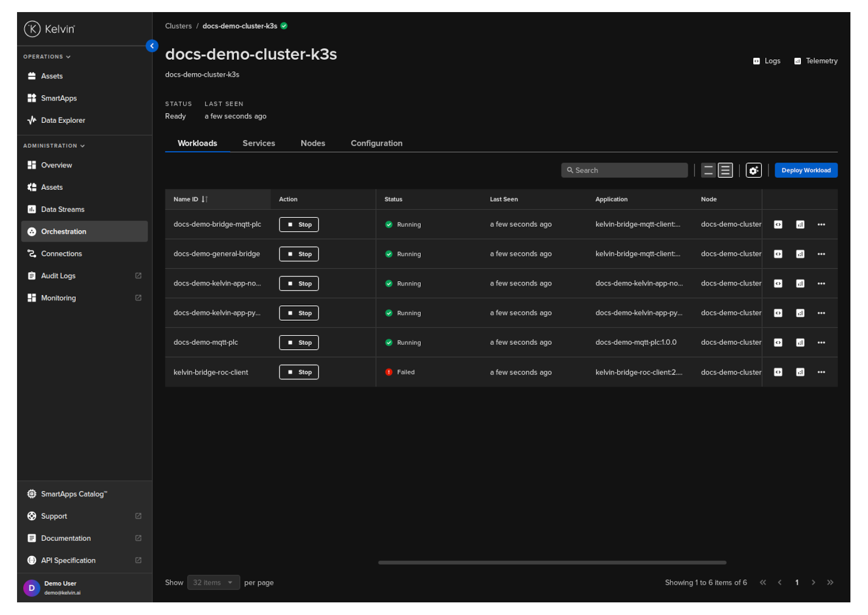Open telemetry icon for docs-demo-mqtt-plc row
868x615 pixels.
[x=800, y=343]
